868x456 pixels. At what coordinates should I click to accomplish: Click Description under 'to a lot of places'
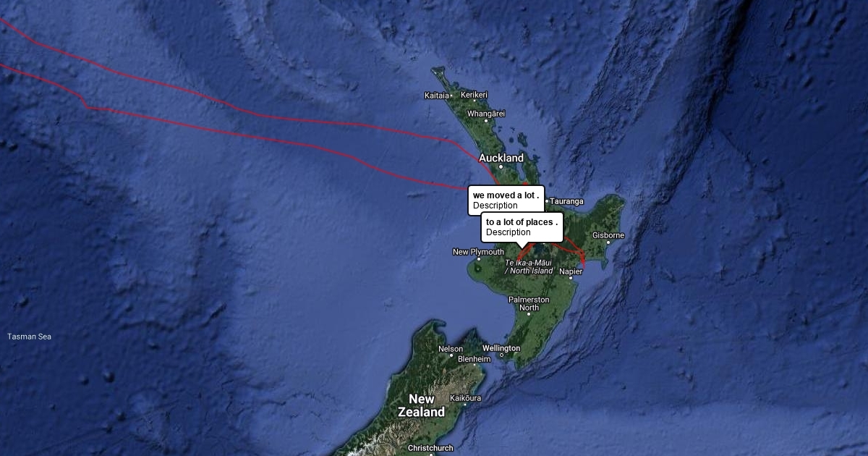pyautogui.click(x=509, y=232)
